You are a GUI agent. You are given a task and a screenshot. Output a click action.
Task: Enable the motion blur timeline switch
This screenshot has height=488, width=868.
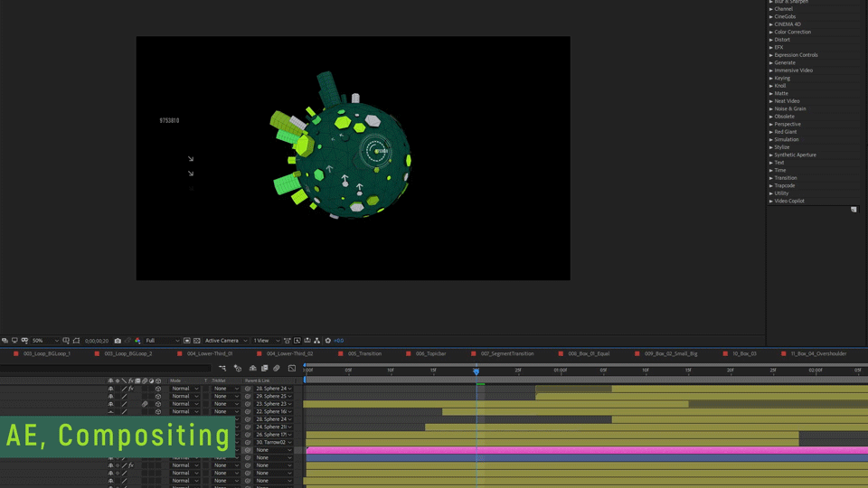[277, 368]
